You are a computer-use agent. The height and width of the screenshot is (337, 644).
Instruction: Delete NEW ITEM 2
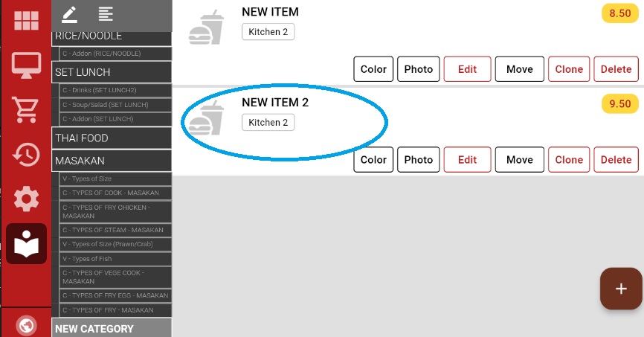pos(616,159)
